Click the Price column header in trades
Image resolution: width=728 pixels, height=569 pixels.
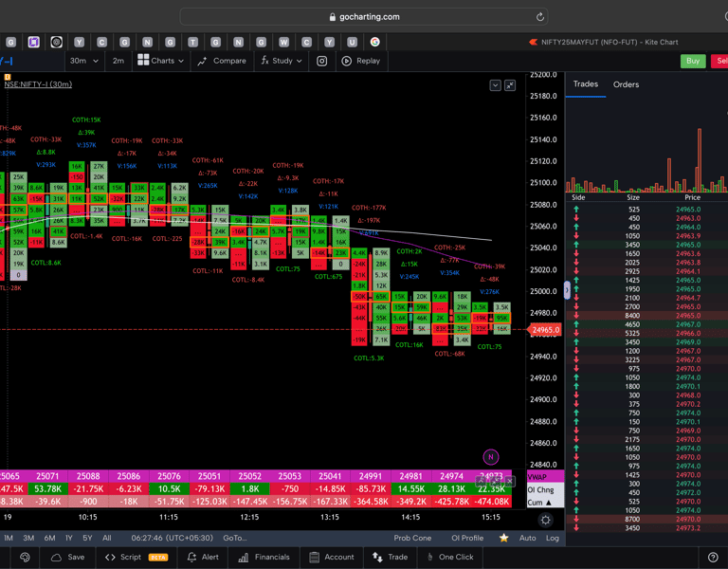(x=692, y=197)
